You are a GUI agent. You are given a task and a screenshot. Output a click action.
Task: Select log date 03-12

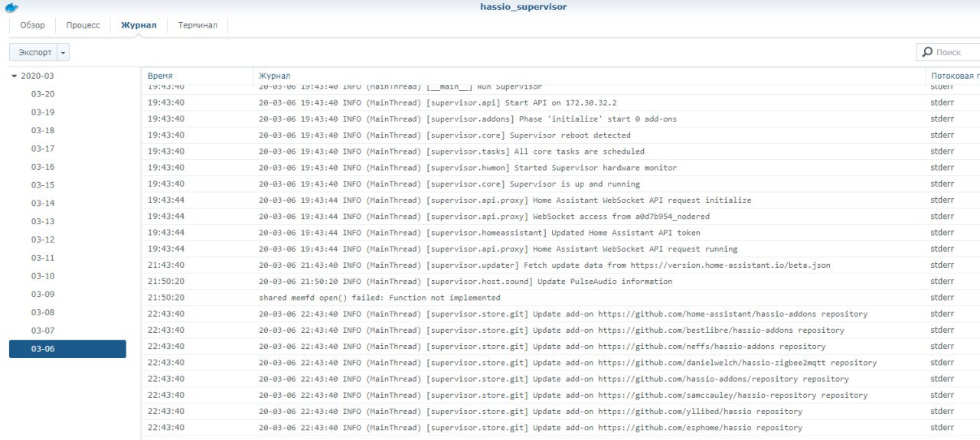pyautogui.click(x=43, y=240)
